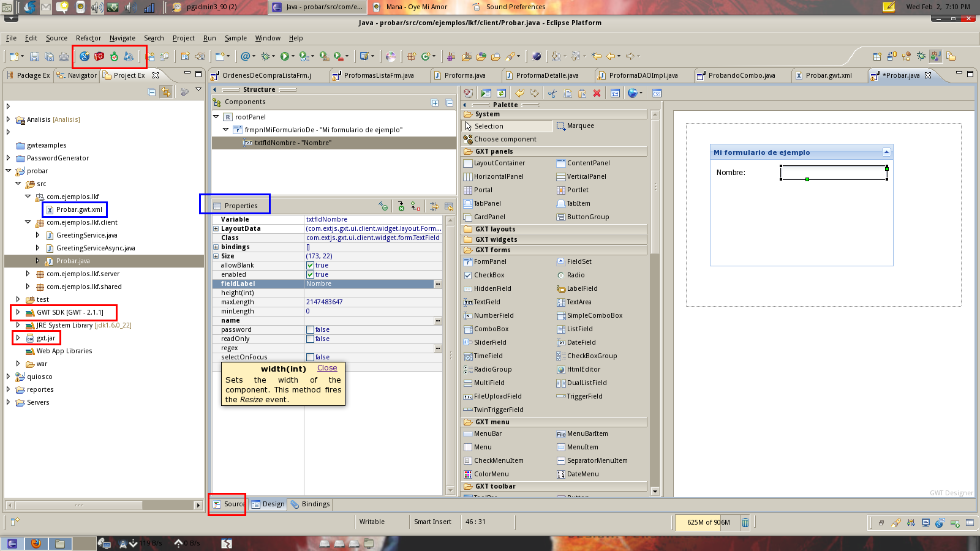Open the GXT layouts palette category

coord(554,229)
